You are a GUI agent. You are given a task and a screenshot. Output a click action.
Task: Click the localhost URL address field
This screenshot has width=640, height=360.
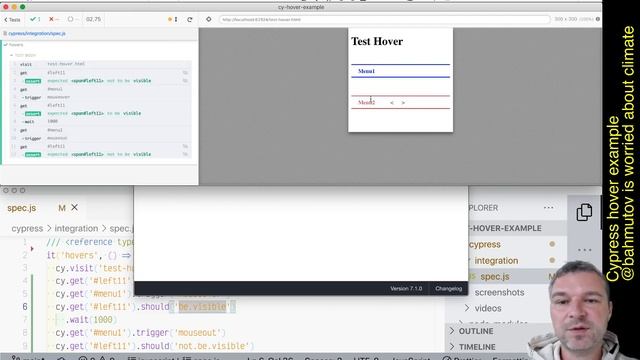pos(384,19)
